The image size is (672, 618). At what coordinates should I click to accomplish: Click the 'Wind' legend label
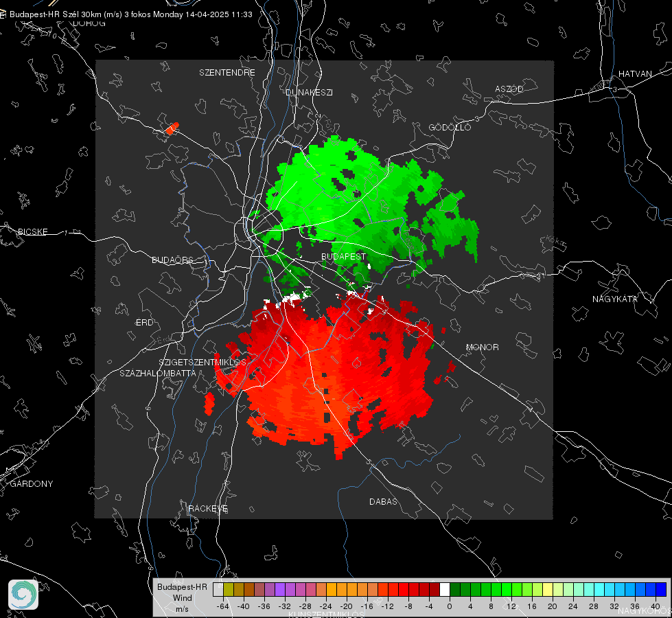(x=182, y=597)
